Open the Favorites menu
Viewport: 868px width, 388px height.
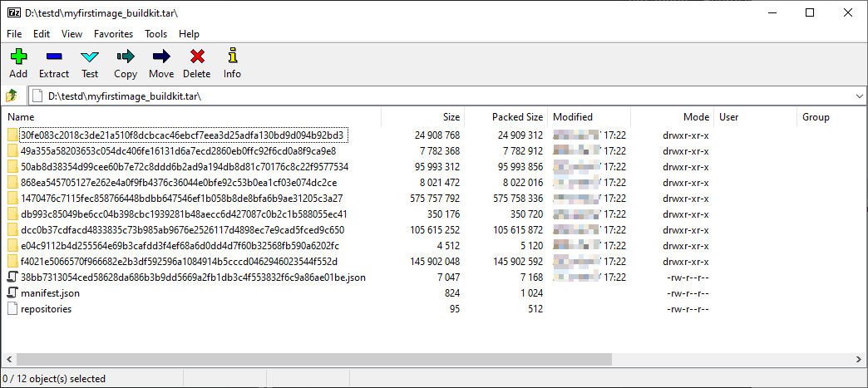[113, 34]
